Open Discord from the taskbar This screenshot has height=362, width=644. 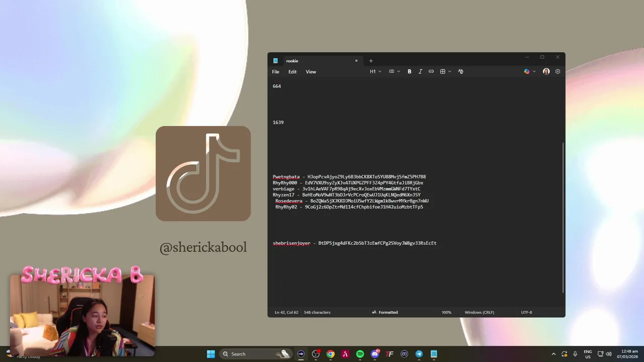375,354
